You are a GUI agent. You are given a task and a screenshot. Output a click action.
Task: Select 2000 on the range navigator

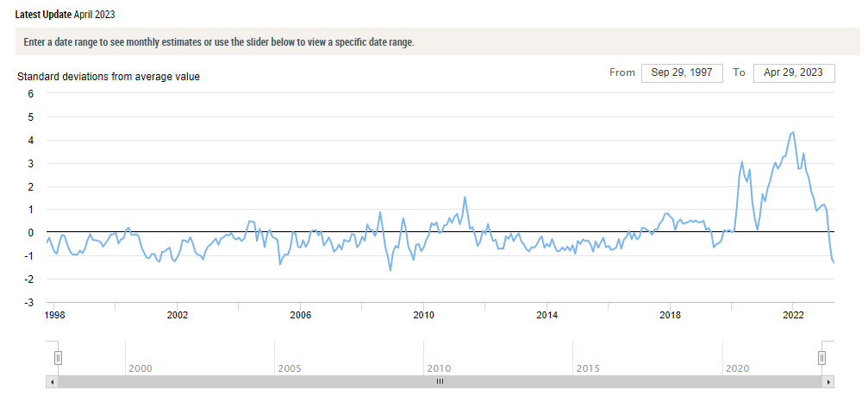[x=141, y=368]
